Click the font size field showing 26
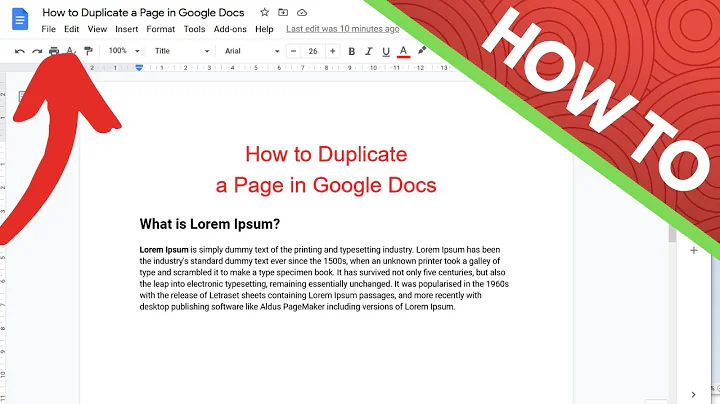This screenshot has width=720, height=404. pos(313,51)
